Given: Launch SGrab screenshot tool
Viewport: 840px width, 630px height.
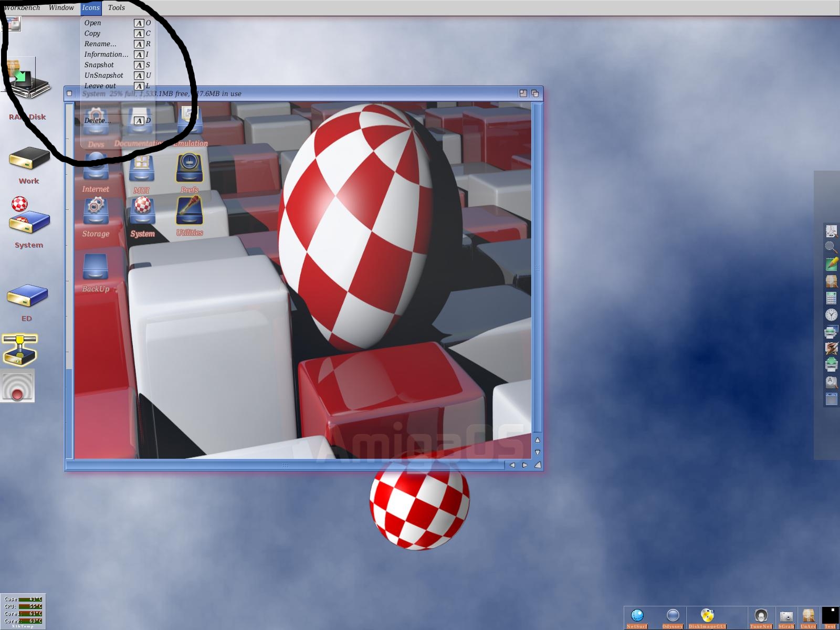Looking at the screenshot, I should point(786,616).
